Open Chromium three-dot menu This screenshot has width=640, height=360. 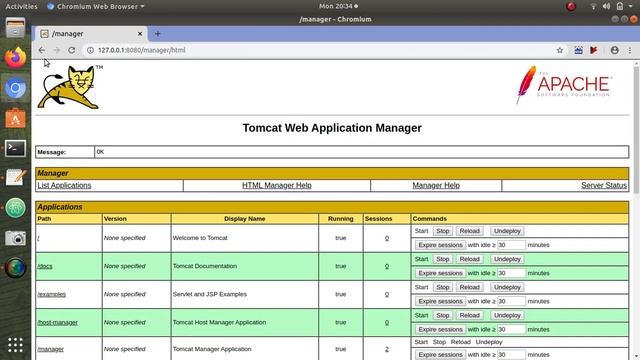tap(630, 50)
